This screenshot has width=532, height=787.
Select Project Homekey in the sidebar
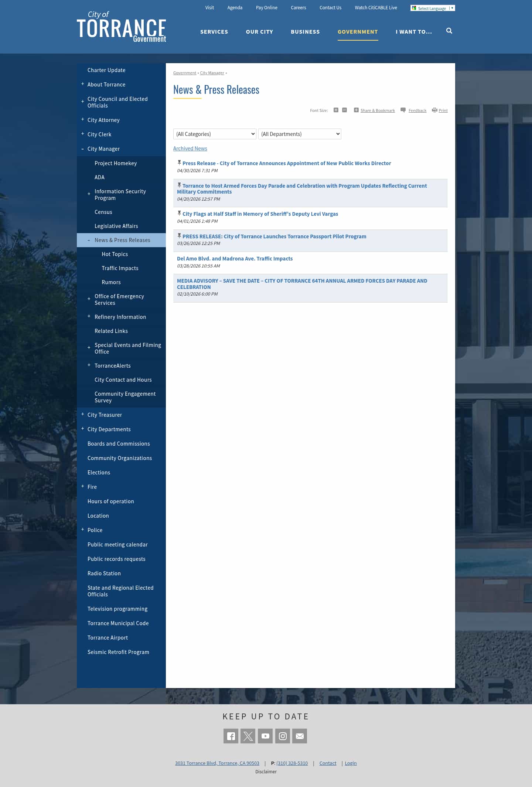[x=116, y=163]
